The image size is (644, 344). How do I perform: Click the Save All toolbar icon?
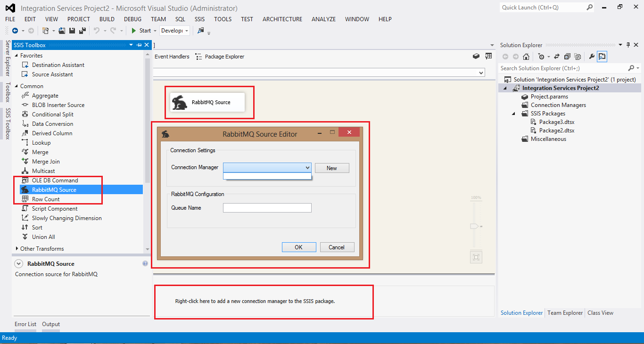(x=83, y=31)
